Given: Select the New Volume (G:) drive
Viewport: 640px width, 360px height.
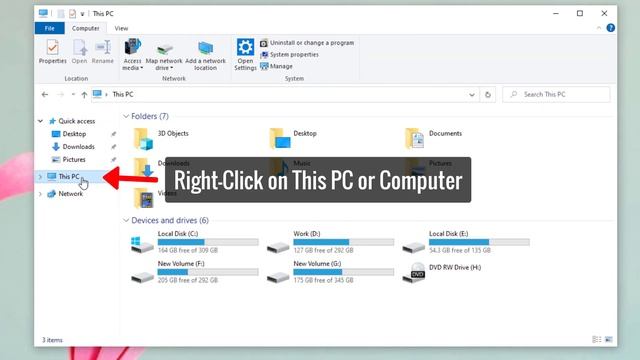Looking at the screenshot, I should click(x=330, y=272).
